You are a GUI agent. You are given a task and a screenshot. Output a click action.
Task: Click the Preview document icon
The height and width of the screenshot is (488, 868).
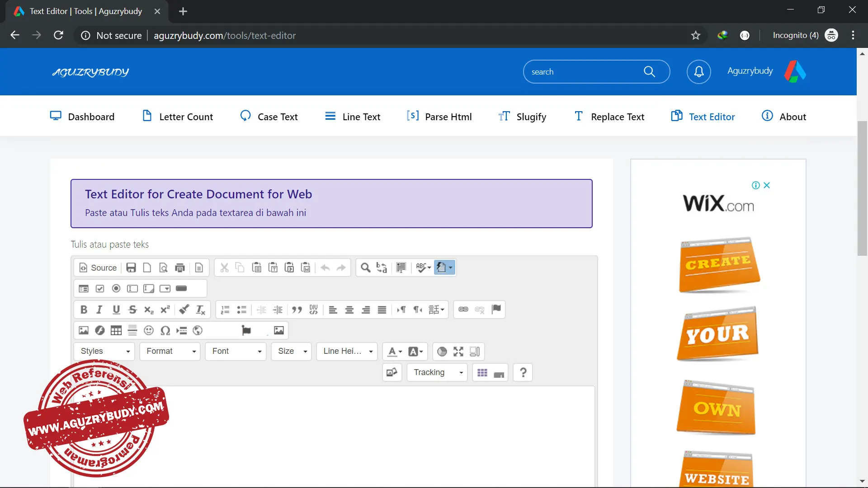click(x=163, y=268)
